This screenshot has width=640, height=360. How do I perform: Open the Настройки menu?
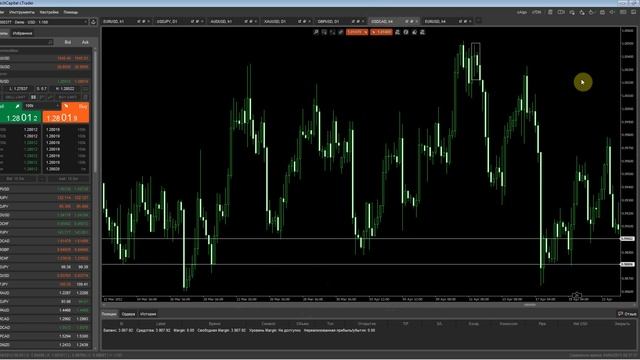coord(49,12)
